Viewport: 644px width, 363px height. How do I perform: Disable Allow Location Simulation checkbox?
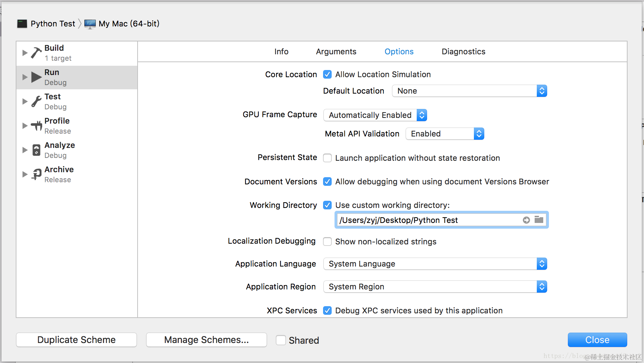pyautogui.click(x=327, y=74)
